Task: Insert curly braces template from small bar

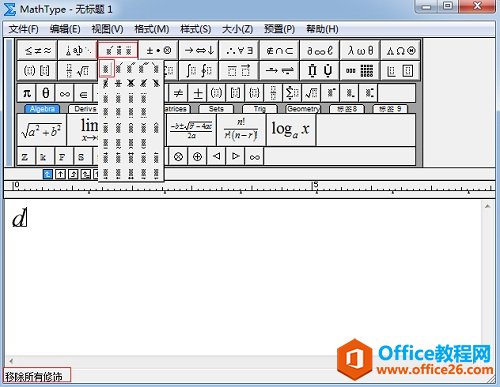Action: [254, 93]
